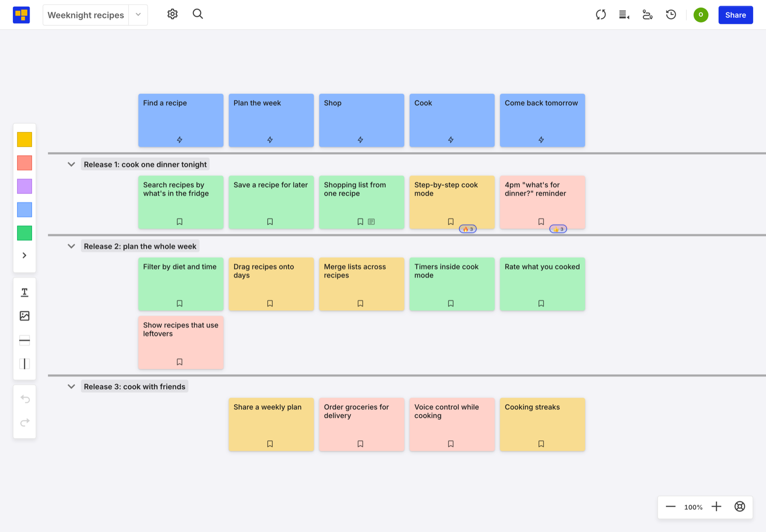Image resolution: width=766 pixels, height=532 pixels.
Task: Click the notes icon on Shopping list card
Action: [x=372, y=222]
